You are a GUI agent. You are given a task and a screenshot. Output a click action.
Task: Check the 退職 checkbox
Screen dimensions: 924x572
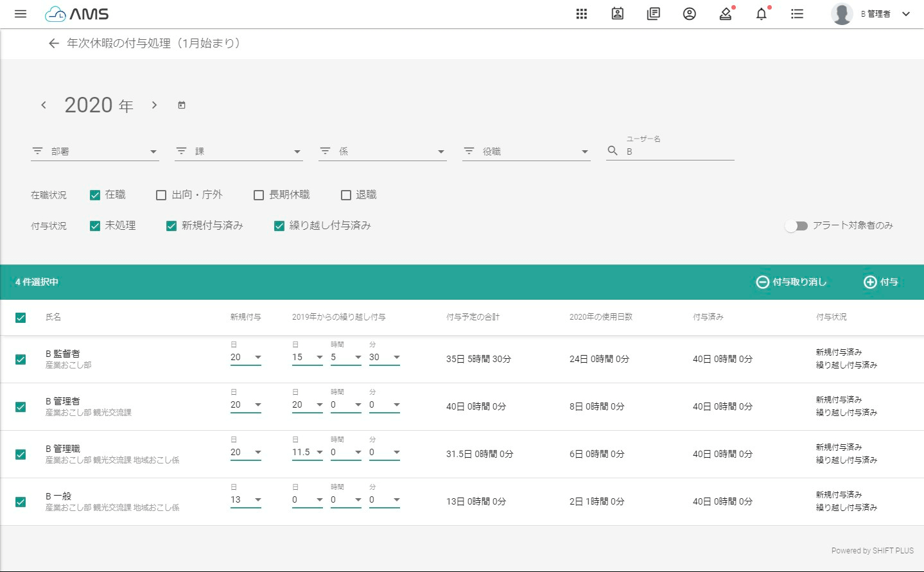pyautogui.click(x=346, y=195)
